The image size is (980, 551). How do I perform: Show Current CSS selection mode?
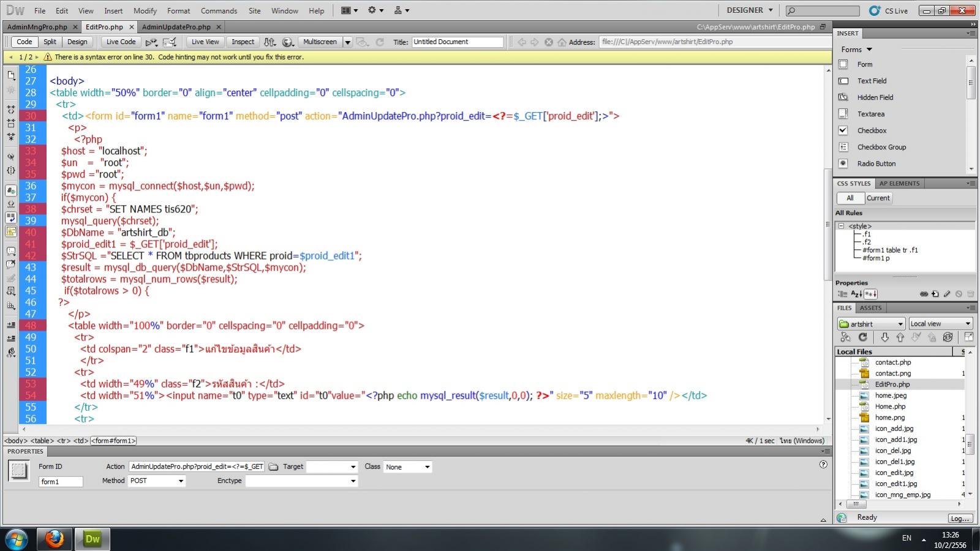click(x=878, y=198)
